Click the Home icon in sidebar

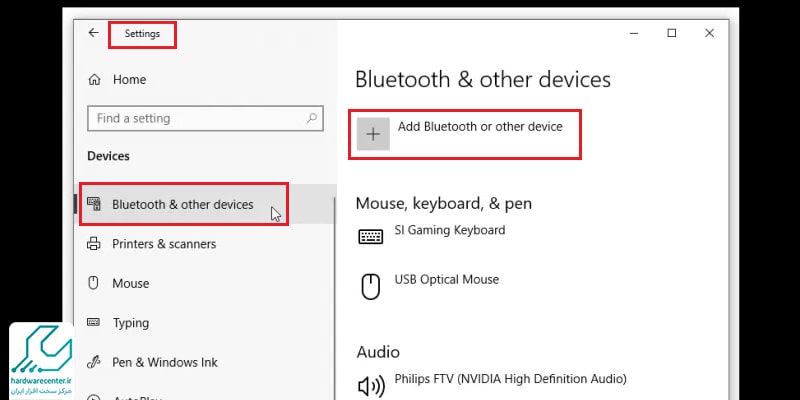point(94,80)
